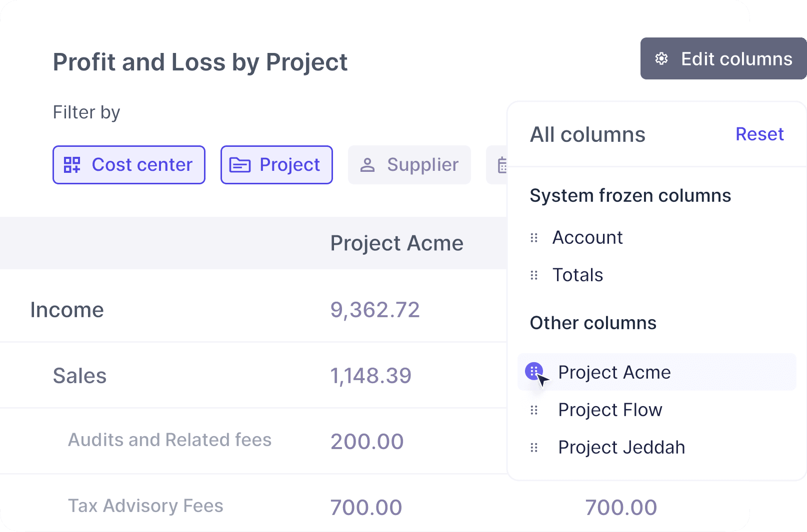Click the drag handle beside Project Flow

tap(533, 410)
